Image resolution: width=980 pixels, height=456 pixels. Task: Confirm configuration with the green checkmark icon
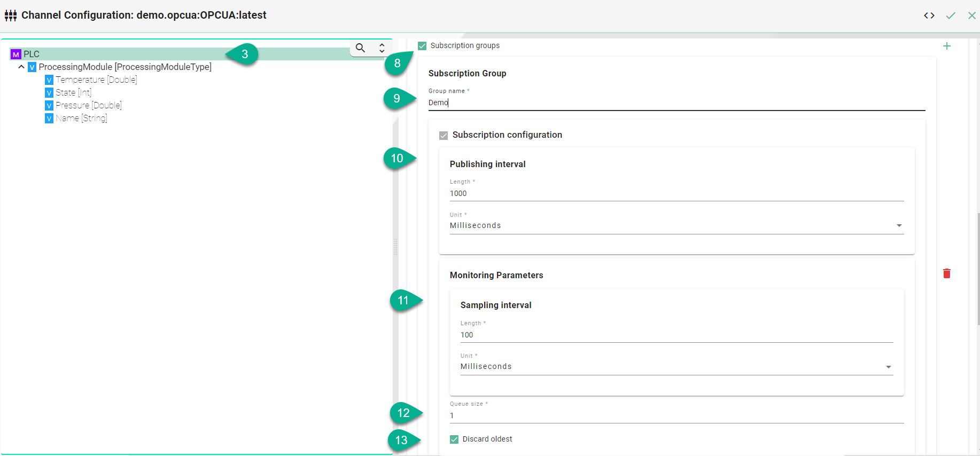pyautogui.click(x=951, y=15)
